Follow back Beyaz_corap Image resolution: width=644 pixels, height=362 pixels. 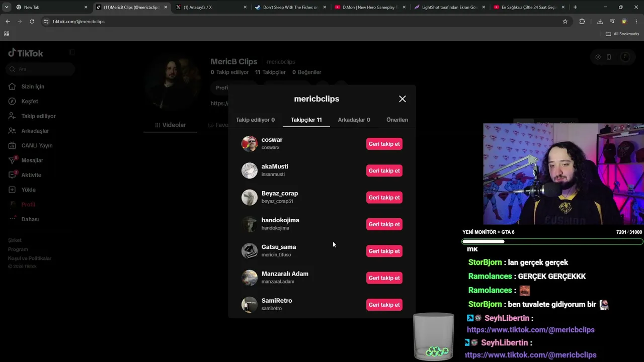[x=384, y=198]
